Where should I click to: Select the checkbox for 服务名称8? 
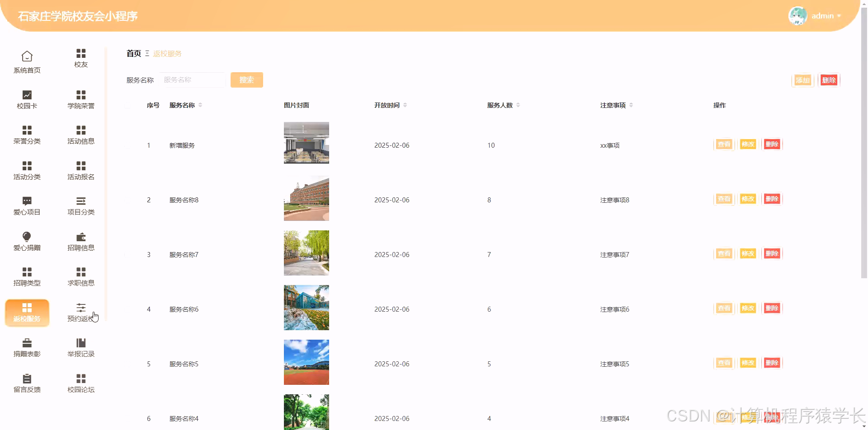pyautogui.click(x=128, y=200)
